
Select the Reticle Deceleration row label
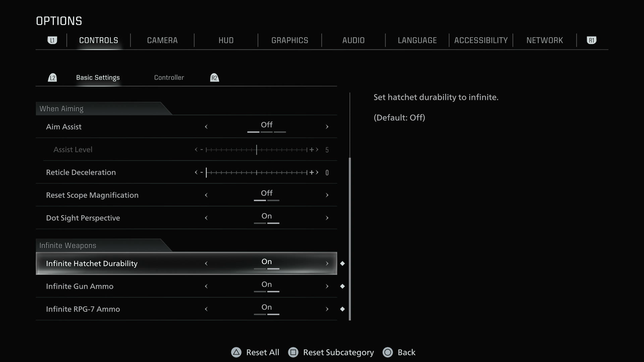click(81, 172)
